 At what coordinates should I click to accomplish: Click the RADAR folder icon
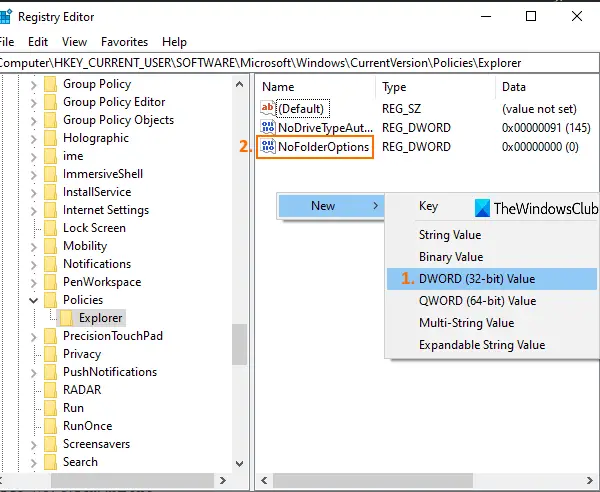click(51, 389)
